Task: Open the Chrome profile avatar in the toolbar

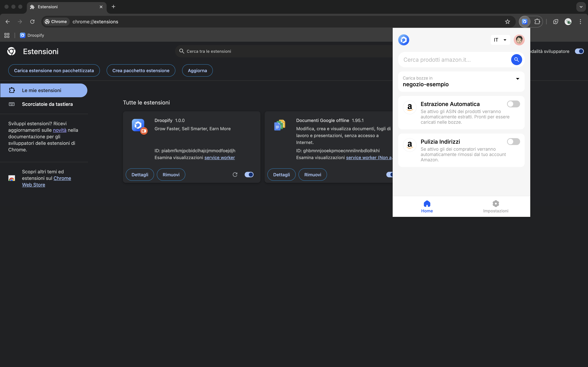Action: coord(568,22)
